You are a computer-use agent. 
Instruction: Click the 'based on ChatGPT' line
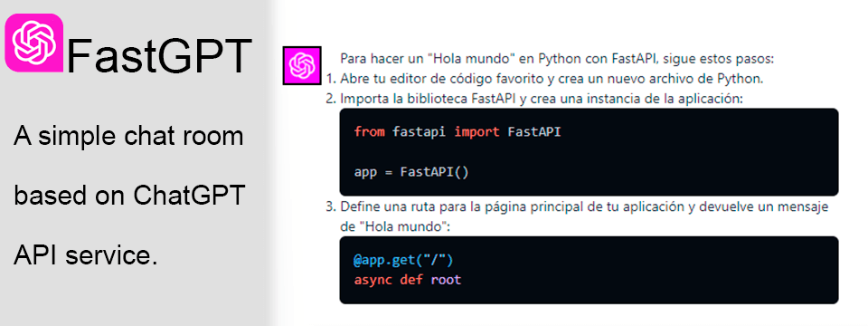pos(129,196)
